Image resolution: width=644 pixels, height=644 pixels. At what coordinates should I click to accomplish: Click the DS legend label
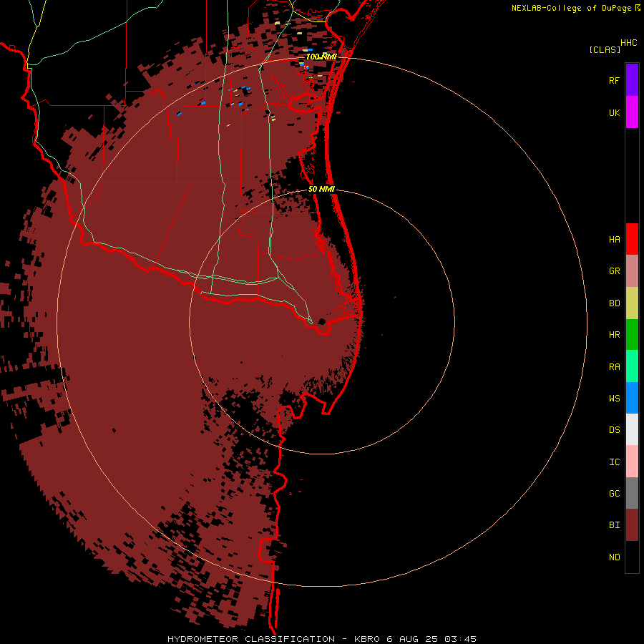click(x=615, y=430)
